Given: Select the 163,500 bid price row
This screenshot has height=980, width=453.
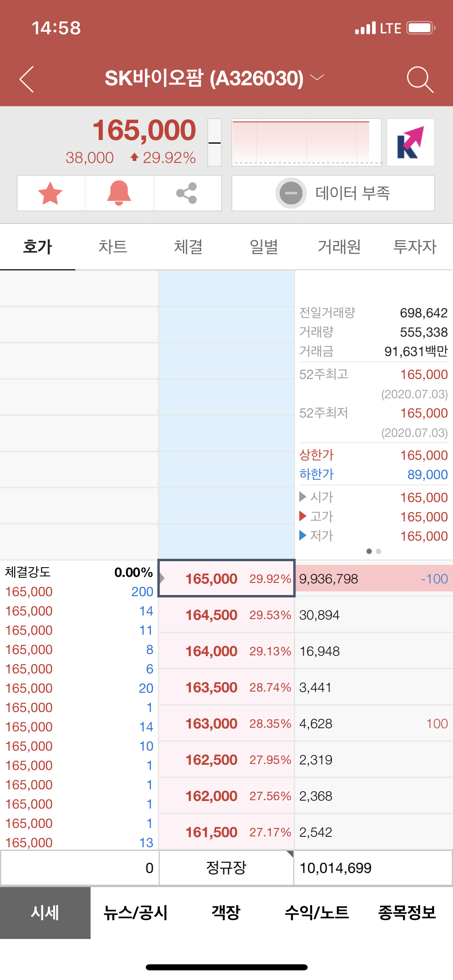Looking at the screenshot, I should click(227, 687).
